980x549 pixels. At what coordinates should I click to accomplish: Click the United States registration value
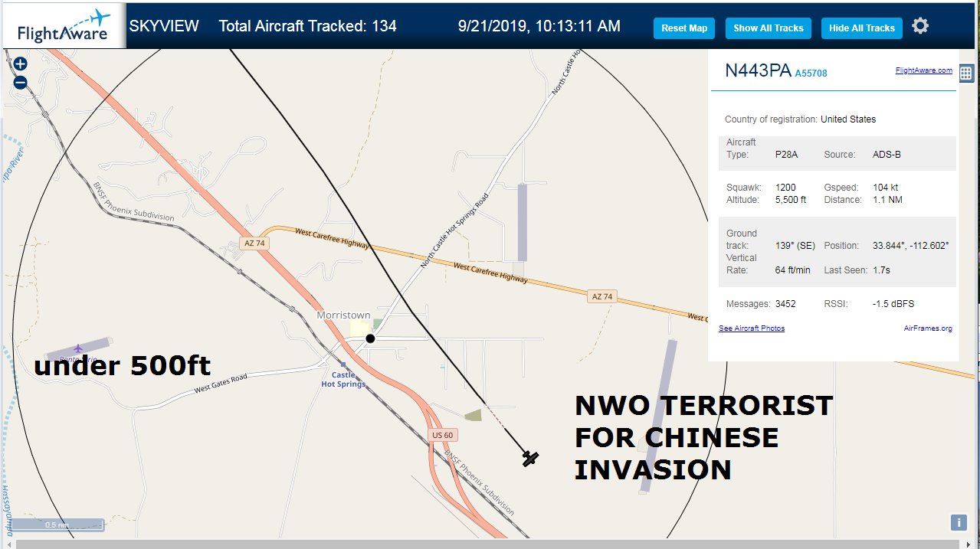click(x=848, y=119)
